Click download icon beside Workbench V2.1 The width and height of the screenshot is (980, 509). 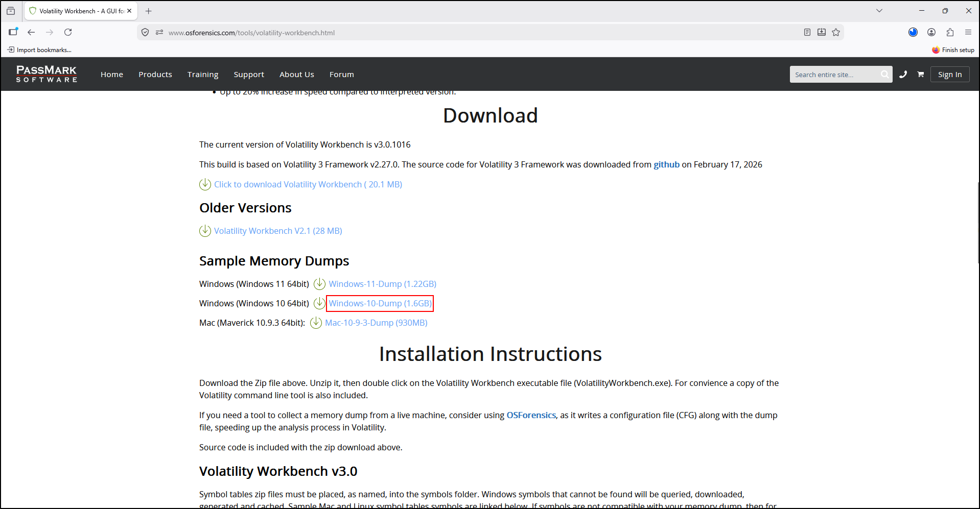point(205,231)
